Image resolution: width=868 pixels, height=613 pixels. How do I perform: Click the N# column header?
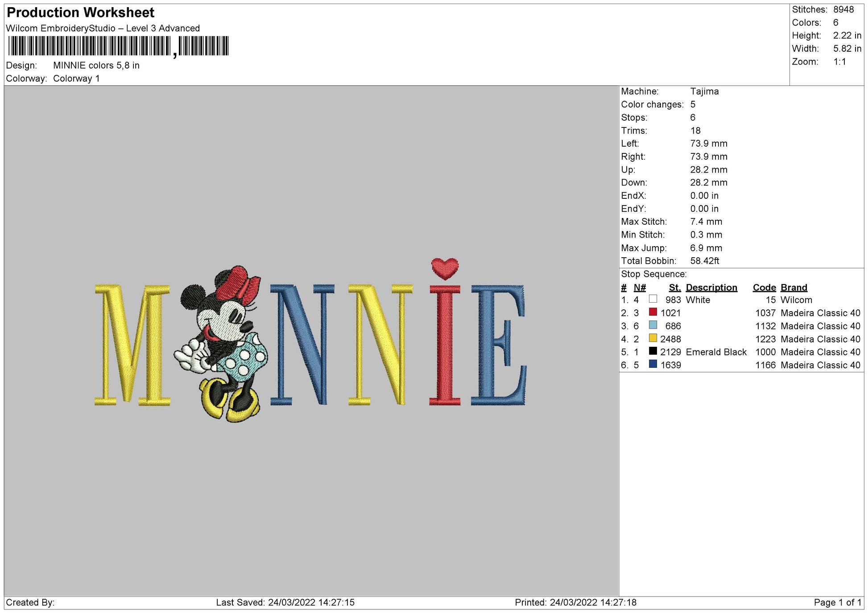click(x=640, y=288)
